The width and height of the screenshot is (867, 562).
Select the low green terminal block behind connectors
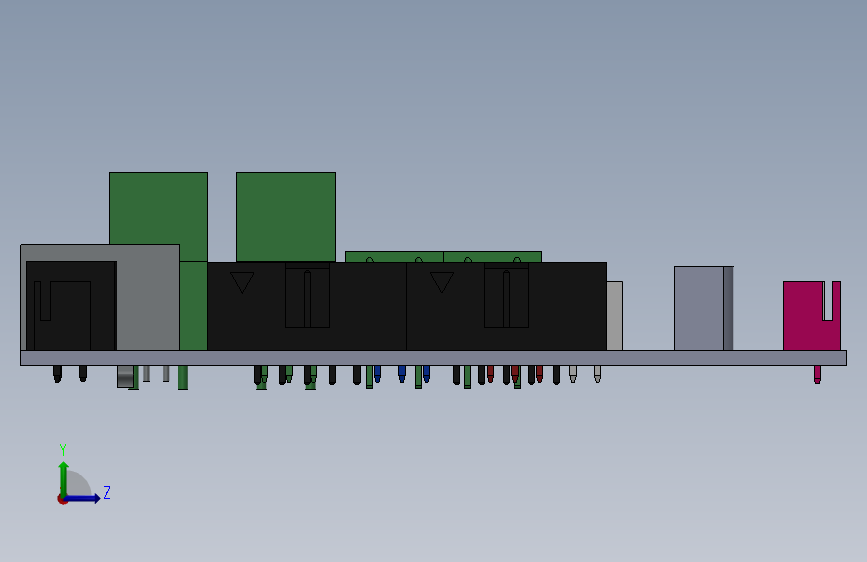click(443, 257)
